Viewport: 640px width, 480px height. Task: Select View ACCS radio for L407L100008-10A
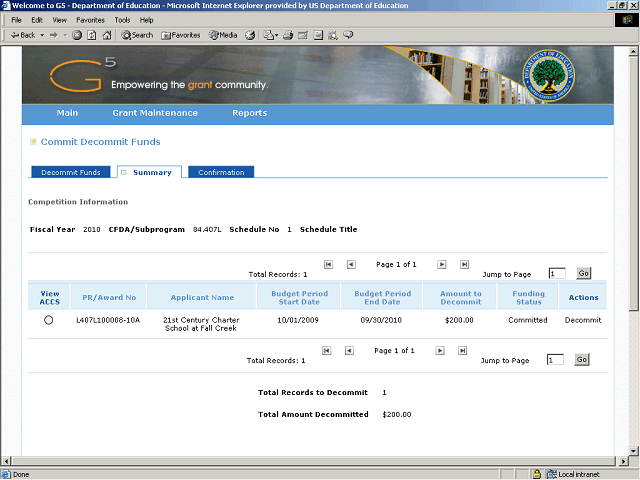pos(49,320)
